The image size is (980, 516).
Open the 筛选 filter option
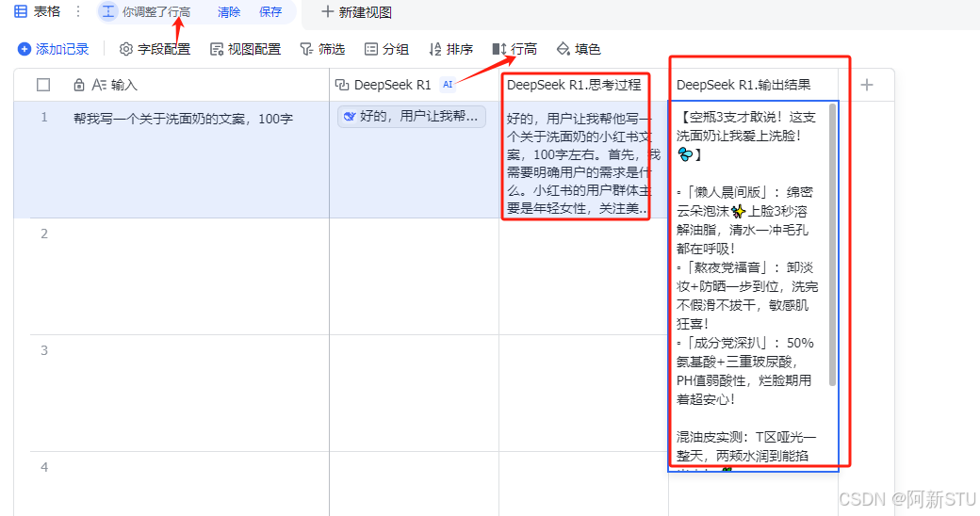pyautogui.click(x=322, y=49)
